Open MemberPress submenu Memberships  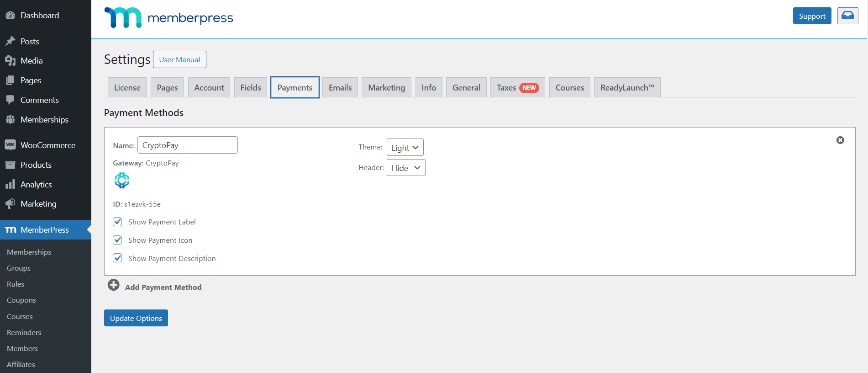click(x=29, y=252)
